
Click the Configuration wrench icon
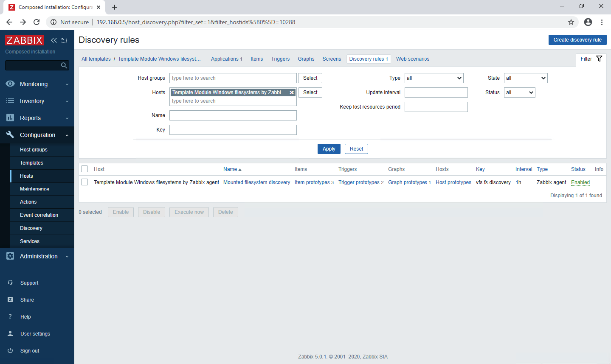tap(10, 134)
